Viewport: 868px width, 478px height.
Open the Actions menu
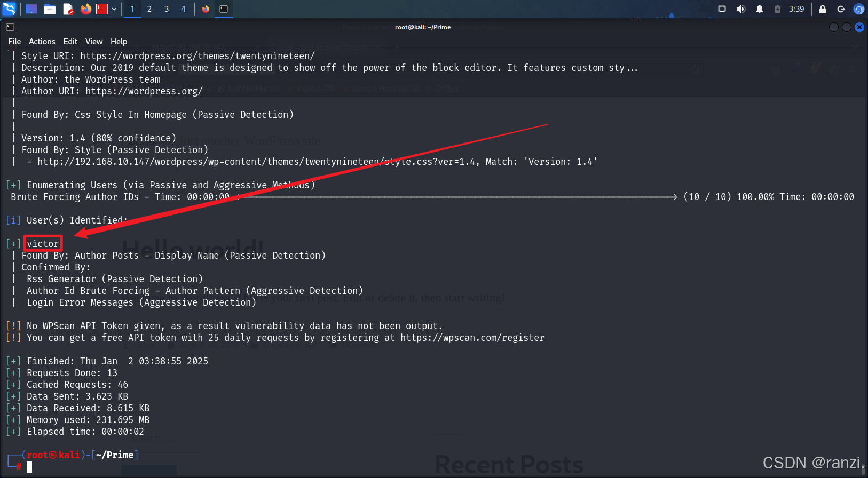pyautogui.click(x=42, y=42)
